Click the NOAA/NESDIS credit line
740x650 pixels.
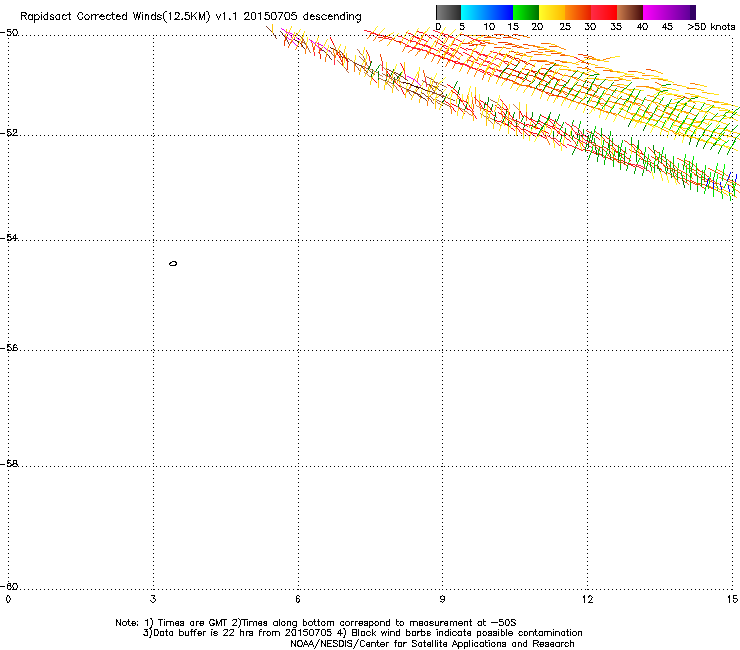(x=432, y=644)
